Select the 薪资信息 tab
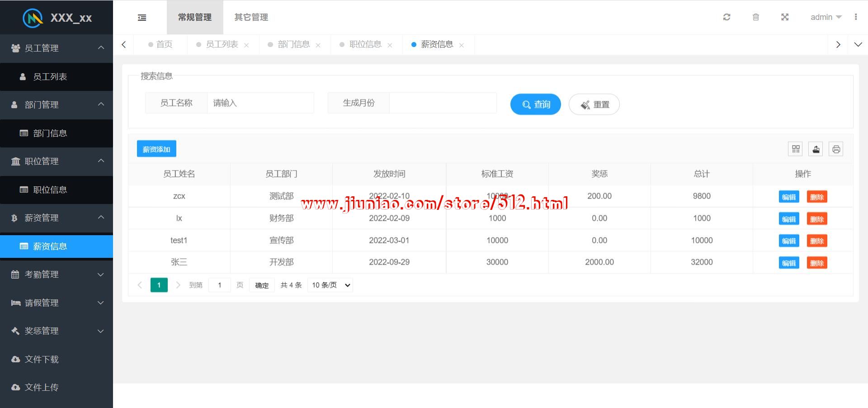868x408 pixels. (437, 44)
